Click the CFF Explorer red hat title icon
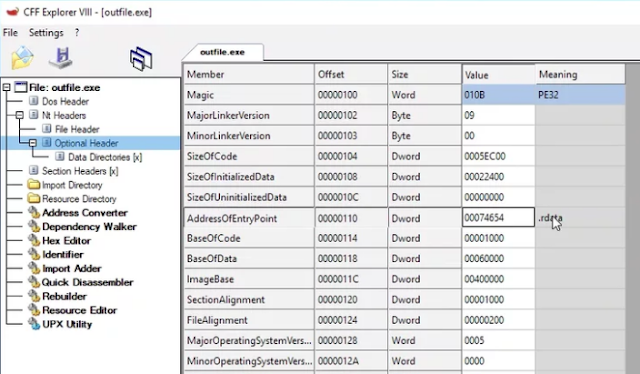 [12, 11]
